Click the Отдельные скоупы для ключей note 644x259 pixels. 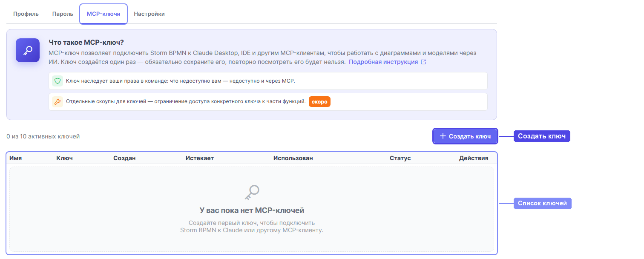(268, 102)
